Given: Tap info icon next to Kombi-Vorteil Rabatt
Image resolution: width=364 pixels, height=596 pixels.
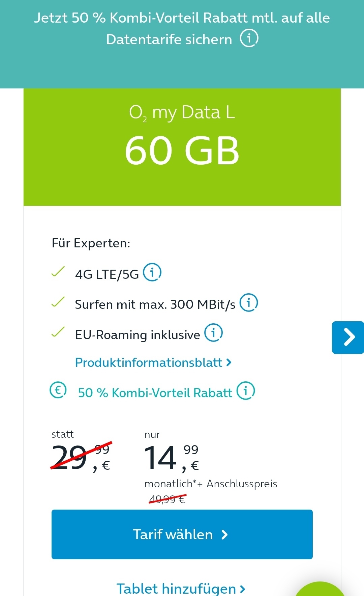Looking at the screenshot, I should point(246,390).
